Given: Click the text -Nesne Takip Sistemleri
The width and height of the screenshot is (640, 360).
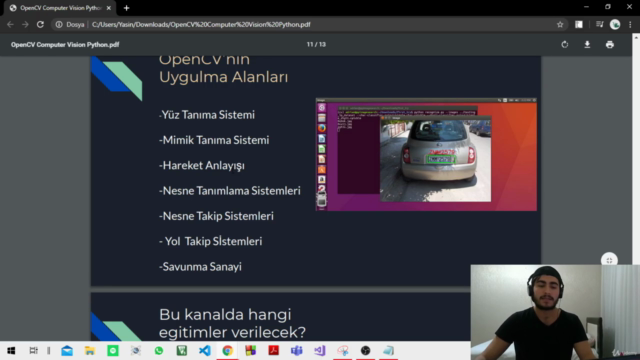Looking at the screenshot, I should click(x=216, y=216).
